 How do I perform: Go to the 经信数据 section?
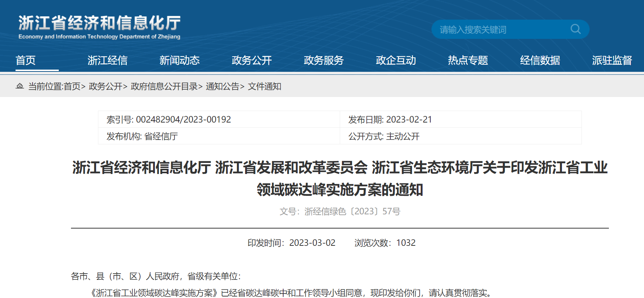[540, 60]
